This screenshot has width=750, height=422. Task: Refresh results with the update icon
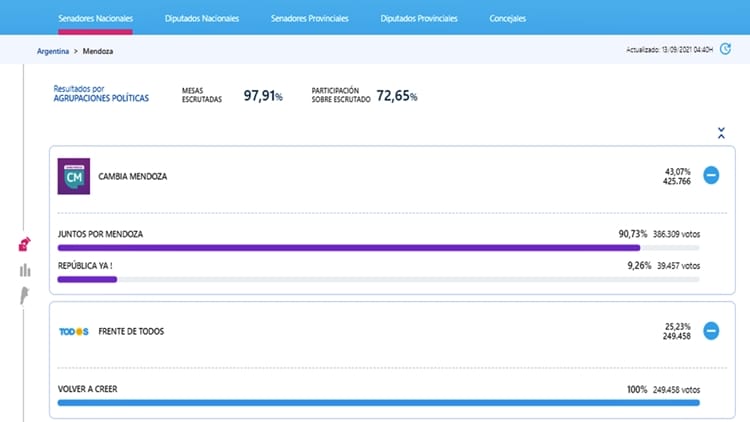pos(725,49)
